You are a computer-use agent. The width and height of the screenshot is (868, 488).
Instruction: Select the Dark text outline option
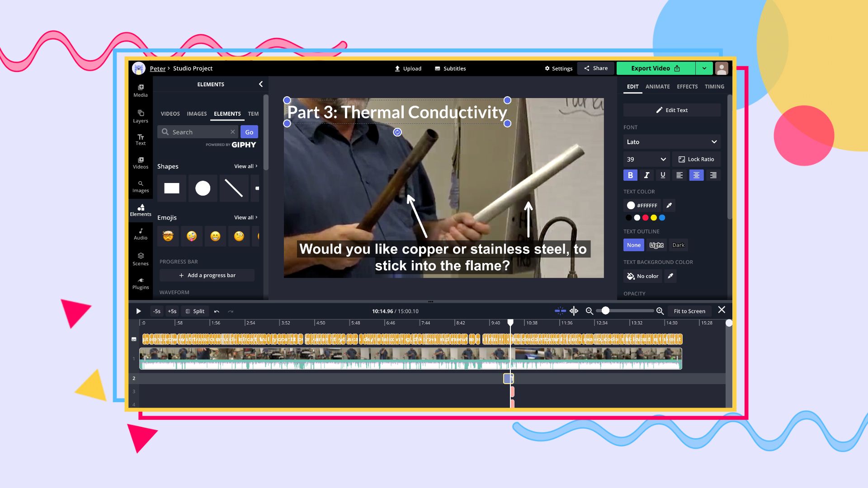[678, 245]
